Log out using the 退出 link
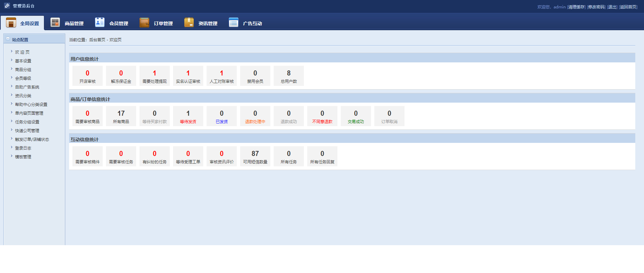Viewport: 644px width, 273px height. pos(612,7)
